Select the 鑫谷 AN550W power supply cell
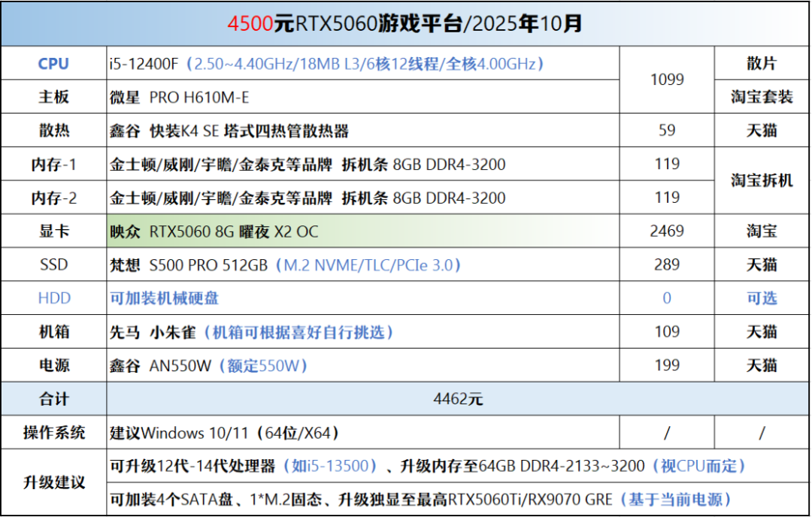 pos(208,366)
